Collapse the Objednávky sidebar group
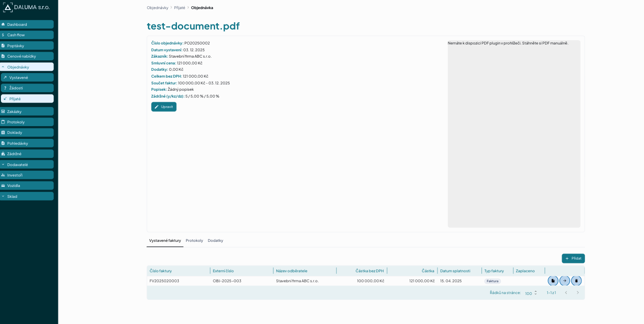The width and height of the screenshot is (644, 324). 27,67
